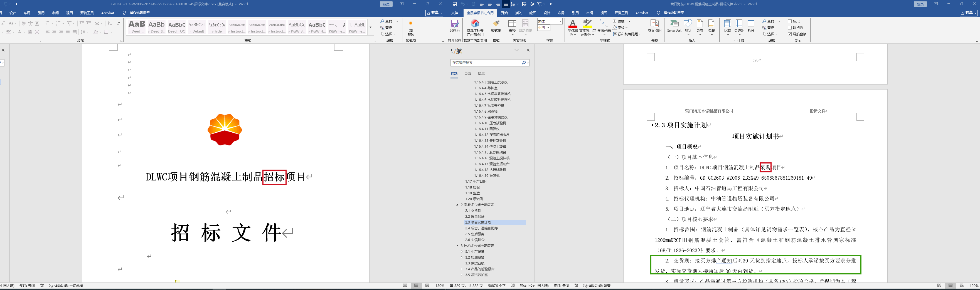Screen dimensions: 980x290
Task: Click the 页脚 footer icon
Action: [x=711, y=27]
